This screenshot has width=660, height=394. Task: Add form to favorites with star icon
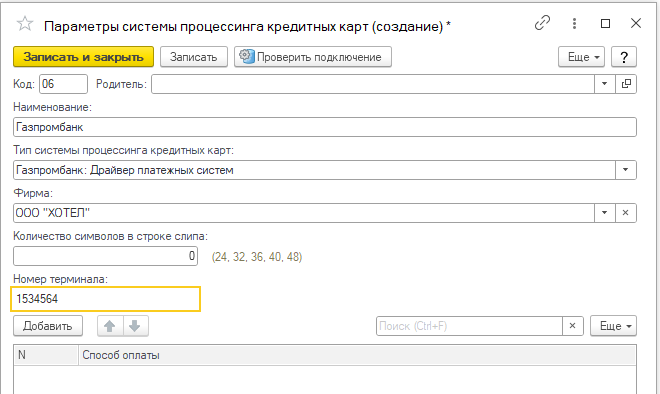tap(24, 24)
